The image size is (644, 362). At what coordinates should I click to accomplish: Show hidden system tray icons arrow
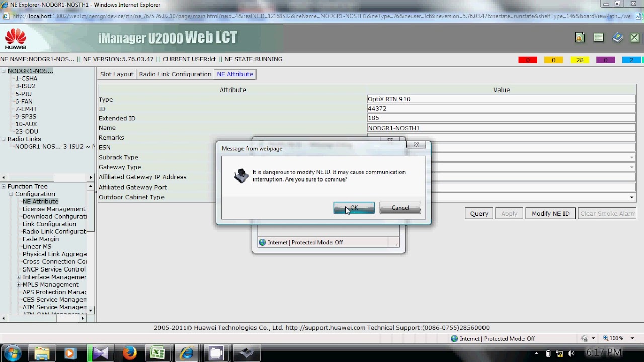536,353
